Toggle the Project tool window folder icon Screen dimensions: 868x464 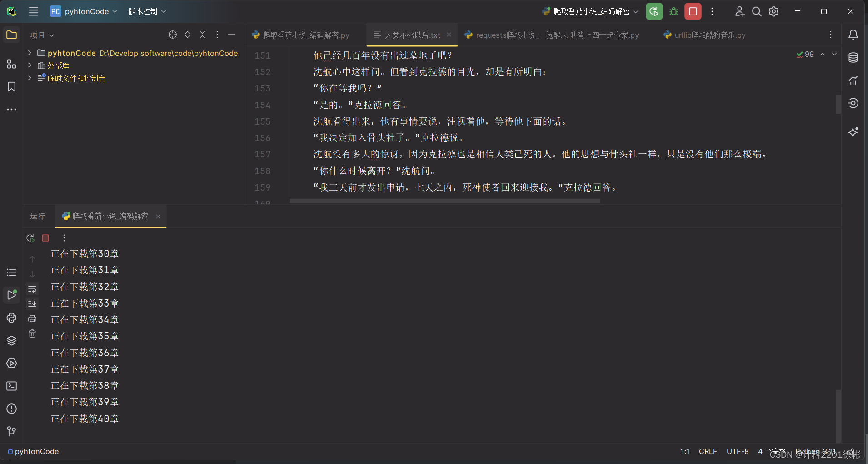(x=12, y=35)
